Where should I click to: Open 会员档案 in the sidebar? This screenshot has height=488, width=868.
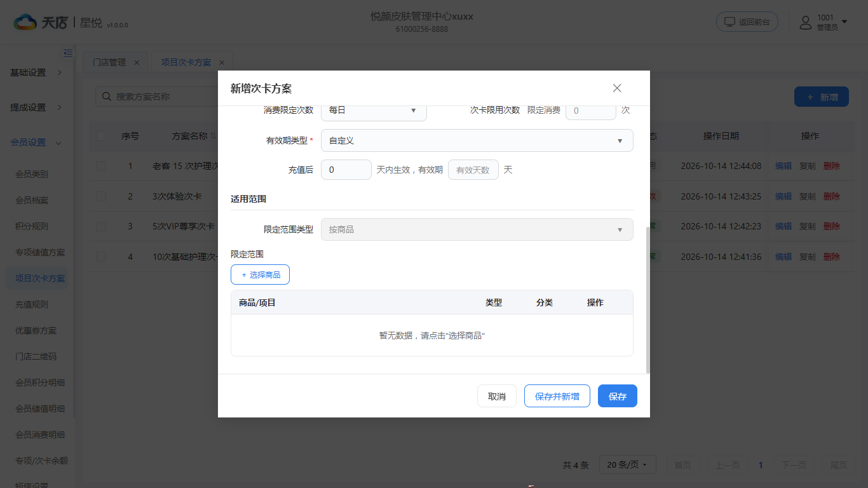tap(32, 200)
